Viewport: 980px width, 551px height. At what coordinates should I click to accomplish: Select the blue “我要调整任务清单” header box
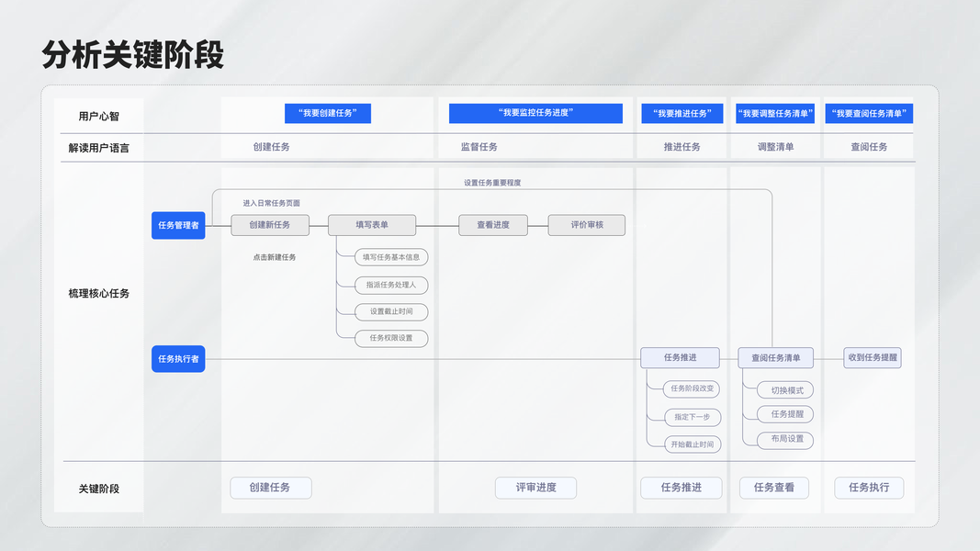(775, 113)
